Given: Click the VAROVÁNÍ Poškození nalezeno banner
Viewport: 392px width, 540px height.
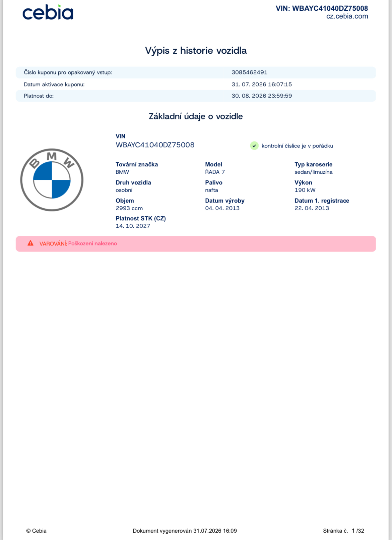Looking at the screenshot, I should tap(196, 244).
